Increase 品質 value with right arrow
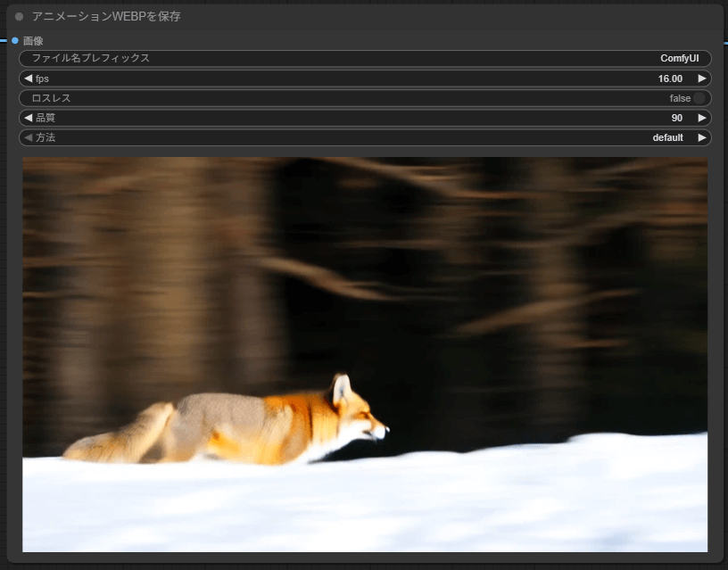The image size is (728, 570). click(702, 118)
